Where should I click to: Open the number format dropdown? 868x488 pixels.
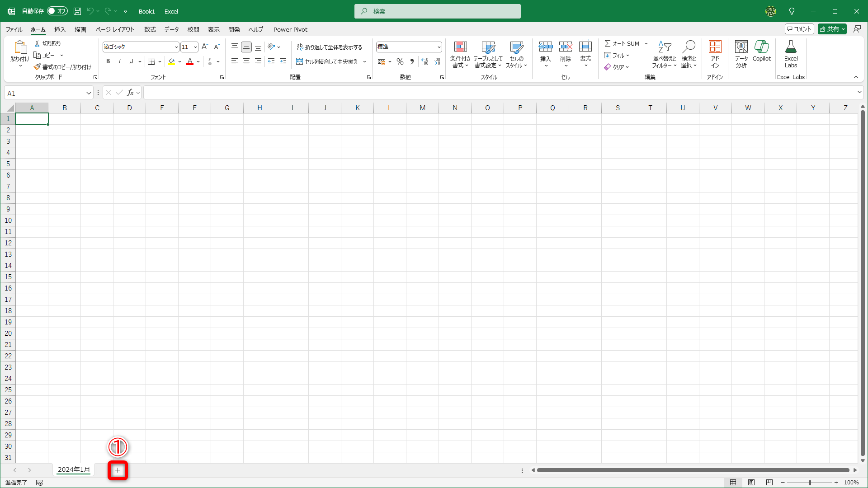click(x=439, y=47)
